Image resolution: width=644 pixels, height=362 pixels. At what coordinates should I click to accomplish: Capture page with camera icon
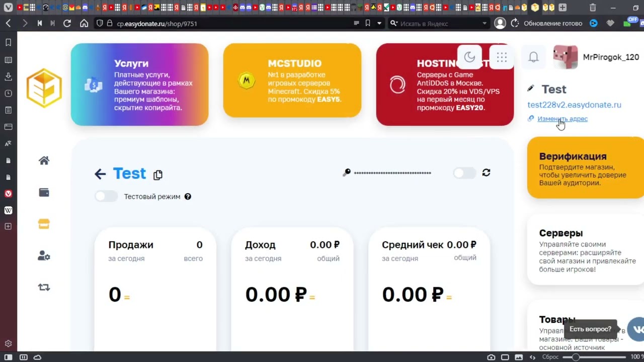click(492, 357)
